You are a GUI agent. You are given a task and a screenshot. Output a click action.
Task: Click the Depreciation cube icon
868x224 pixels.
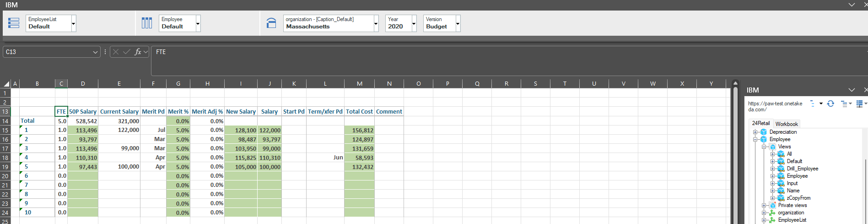point(764,132)
